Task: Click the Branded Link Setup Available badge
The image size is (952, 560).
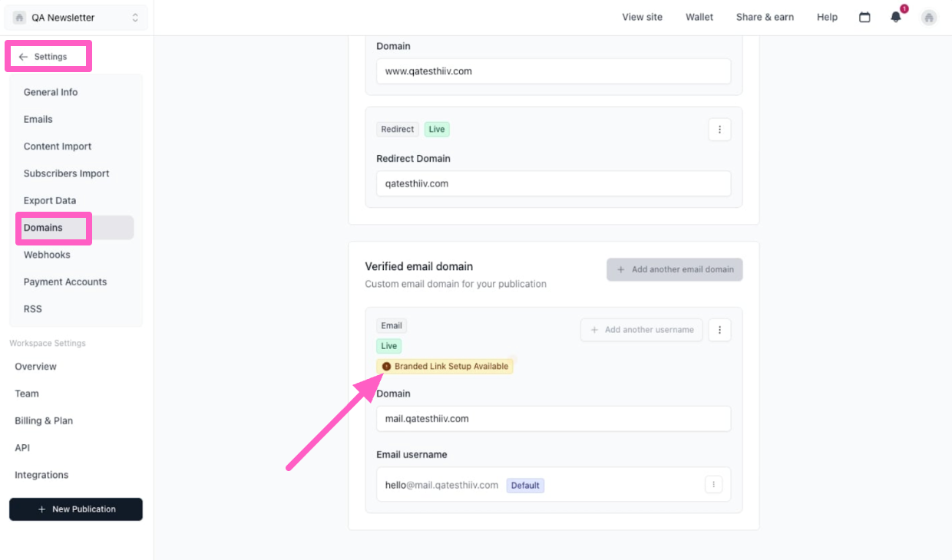Action: 445,367
